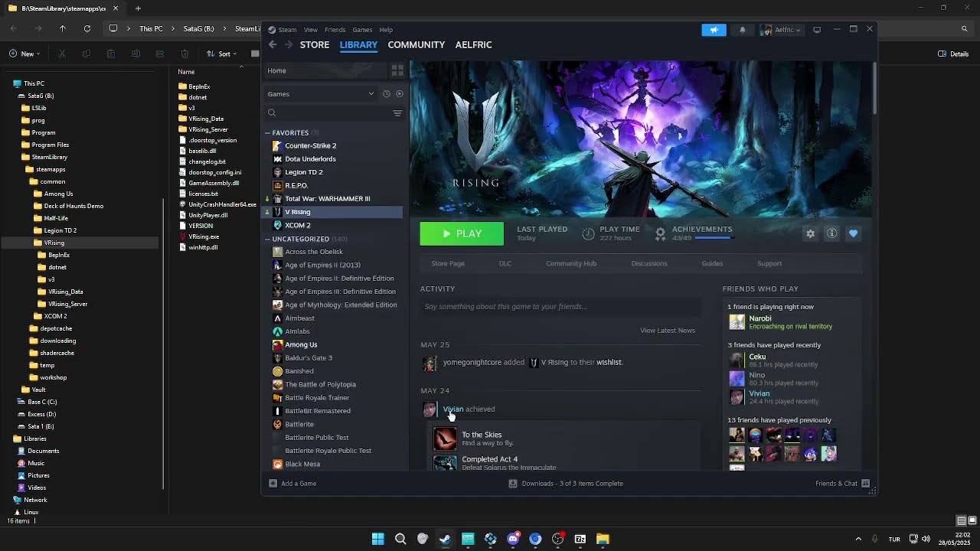Screen dimensions: 980x551
Task: Open V Rising game info icon
Action: [x=831, y=233]
